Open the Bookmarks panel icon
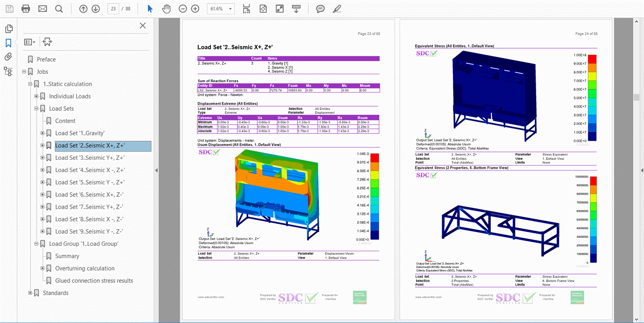The width and height of the screenshot is (644, 323). 8,43
